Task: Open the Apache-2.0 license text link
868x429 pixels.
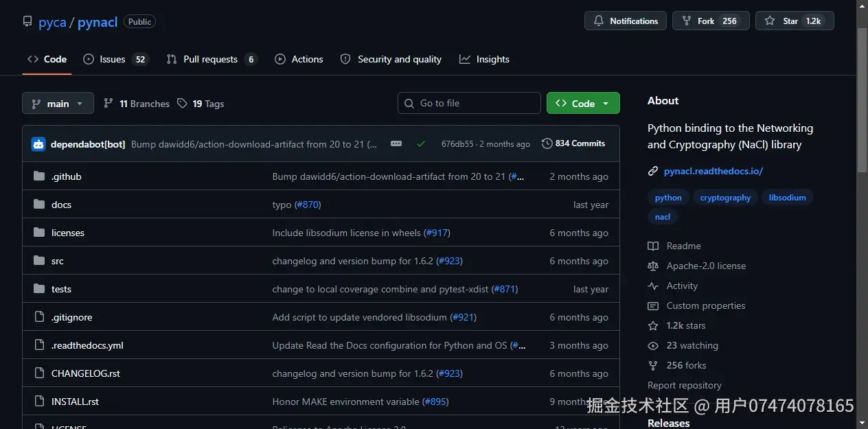Action: click(x=706, y=266)
